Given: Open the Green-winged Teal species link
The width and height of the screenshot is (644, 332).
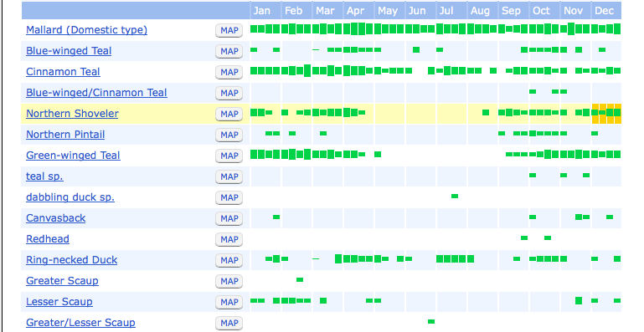Looking at the screenshot, I should click(73, 156).
